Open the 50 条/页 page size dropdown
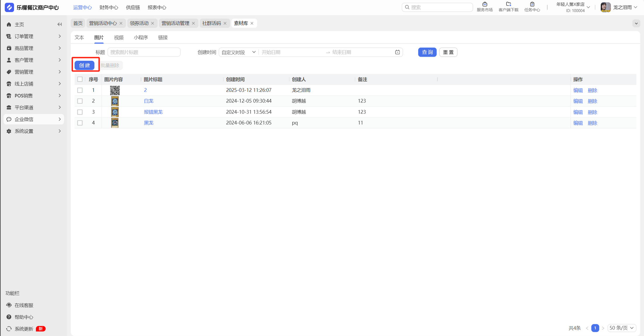This screenshot has height=336, width=644. point(621,328)
